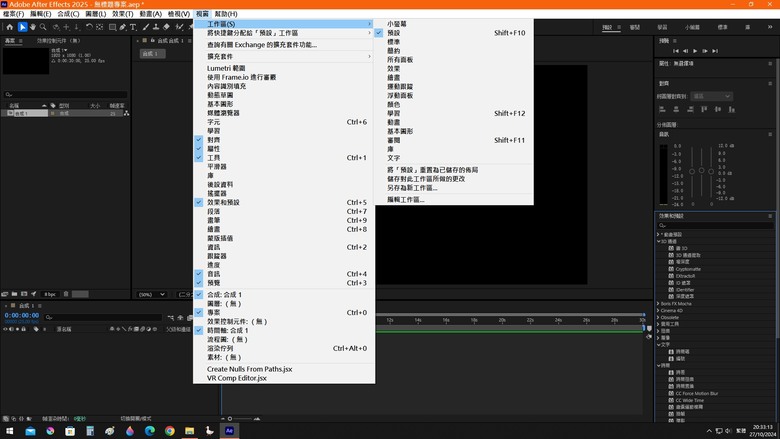This screenshot has width=780, height=439.
Task: Select the Eraser tool
Action: [x=167, y=27]
